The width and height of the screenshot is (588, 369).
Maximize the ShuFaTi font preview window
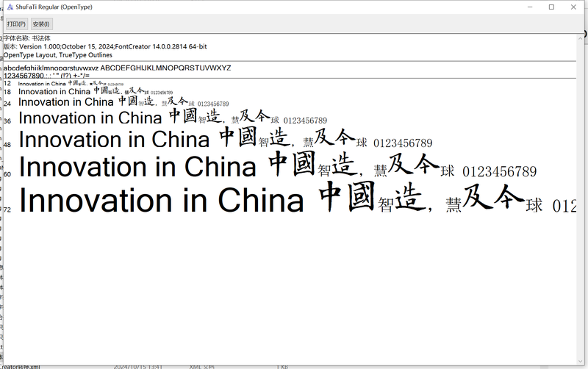click(x=552, y=7)
